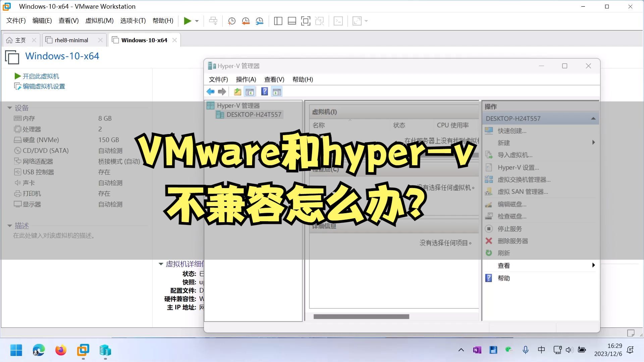The image size is (644, 362).
Task: Click the description text field placeholder
Action: pyautogui.click(x=55, y=236)
